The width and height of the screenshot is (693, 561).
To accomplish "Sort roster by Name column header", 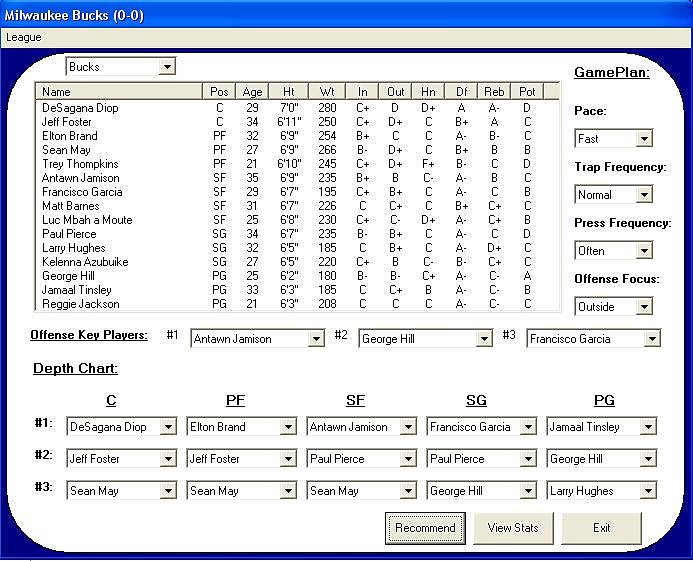I will point(119,92).
